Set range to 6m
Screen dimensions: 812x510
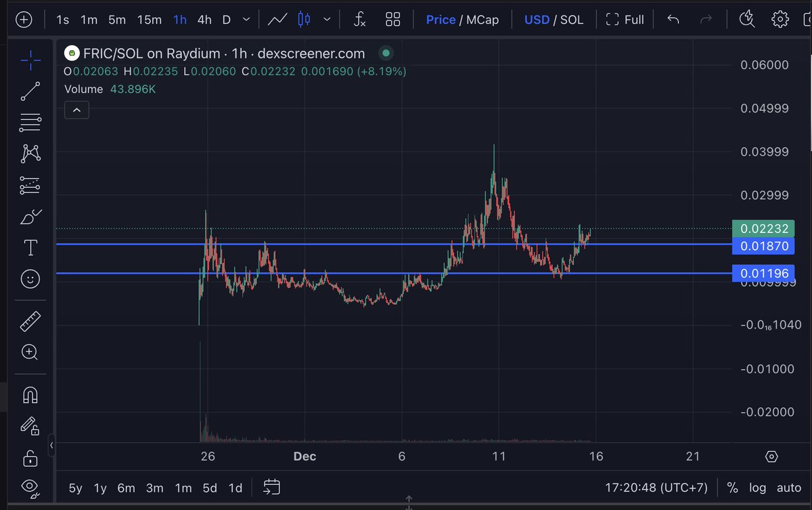click(x=126, y=488)
